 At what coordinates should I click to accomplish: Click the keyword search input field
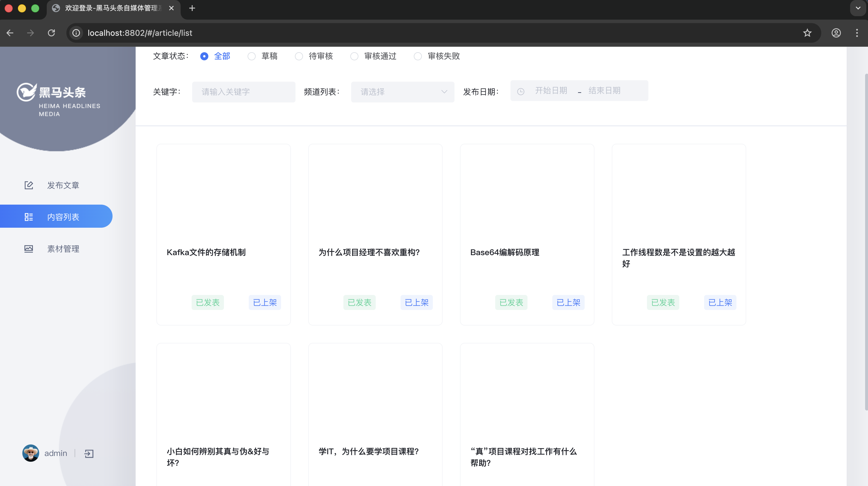tap(243, 92)
